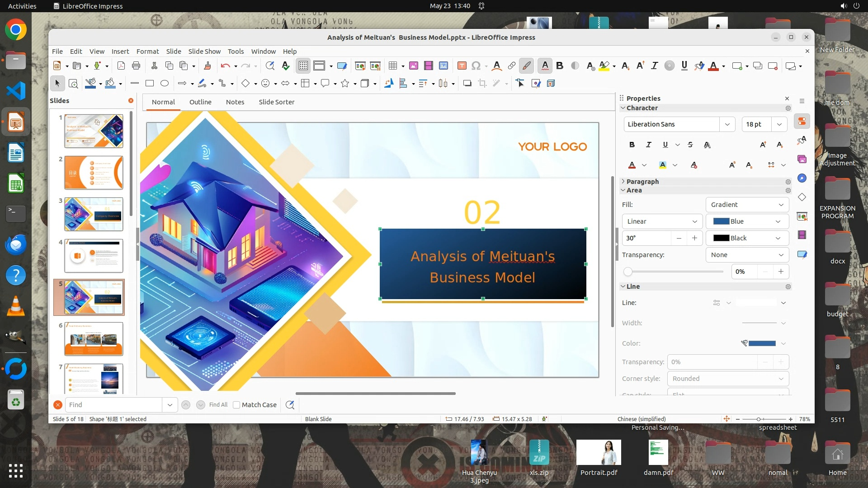Screen dimensions: 868x488
Task: Toggle Italic in Character panel
Action: tap(649, 145)
